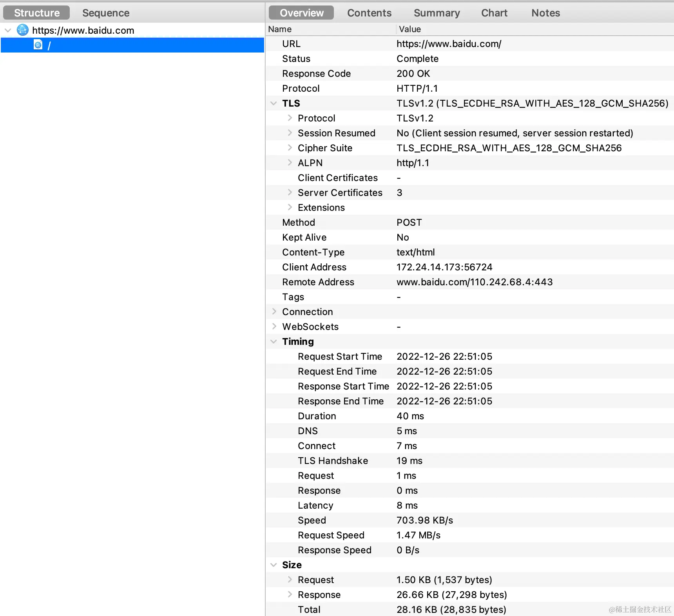Select the Overview tab

tap(301, 13)
